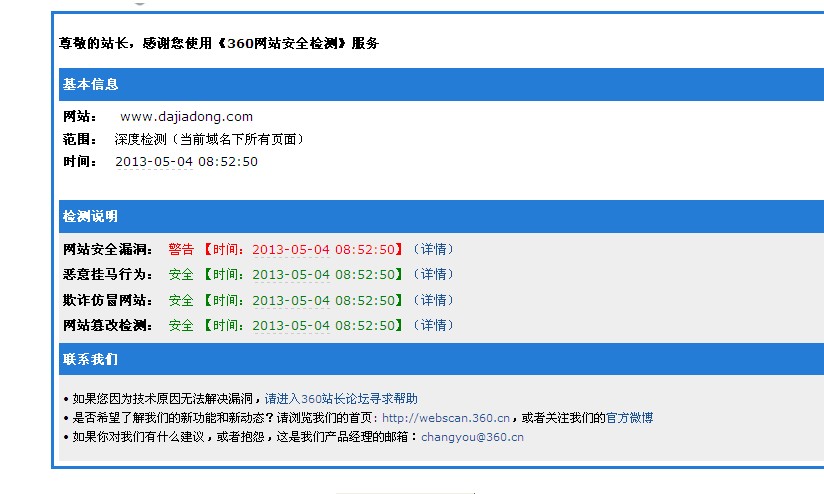
Task: Open details link for 网站安全漏洞 row
Action: coord(435,249)
